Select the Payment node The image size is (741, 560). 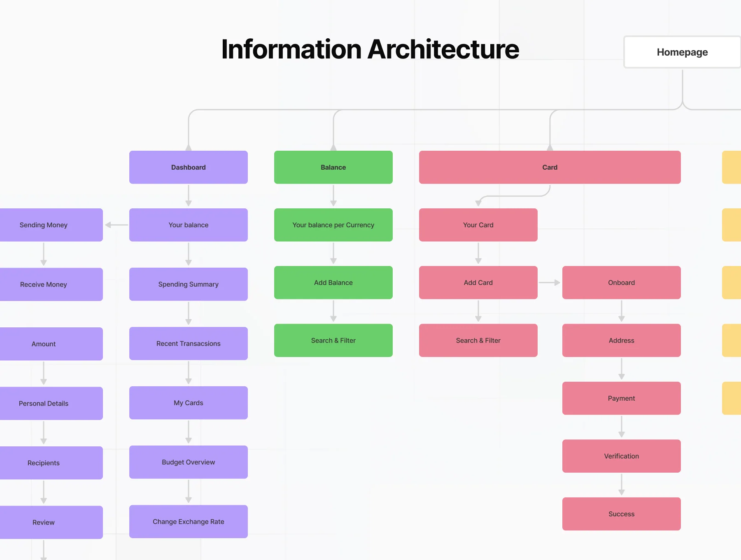point(622,398)
